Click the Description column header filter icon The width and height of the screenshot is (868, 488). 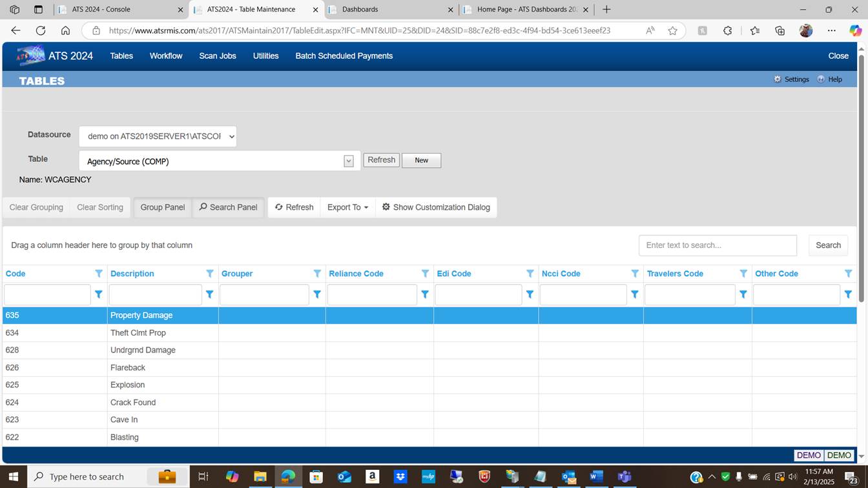[210, 274]
